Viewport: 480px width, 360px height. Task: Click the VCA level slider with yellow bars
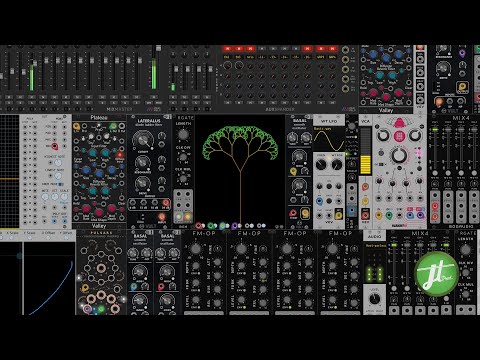(x=365, y=151)
